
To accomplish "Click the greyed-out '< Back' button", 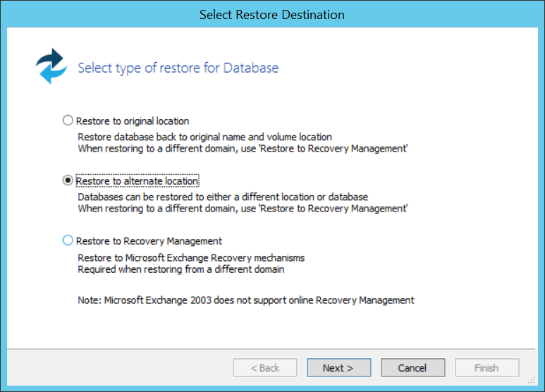I will click(265, 367).
